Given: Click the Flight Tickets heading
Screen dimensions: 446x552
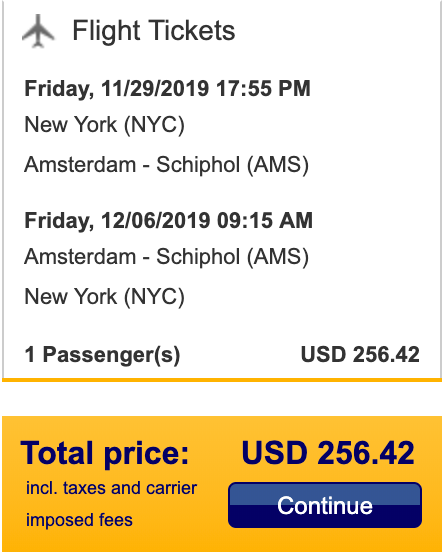Looking at the screenshot, I should pos(153,31).
